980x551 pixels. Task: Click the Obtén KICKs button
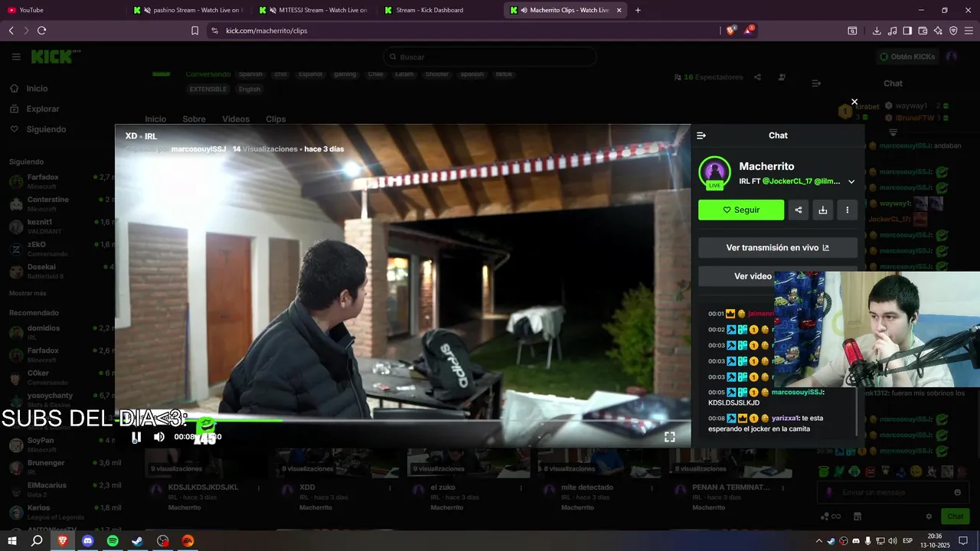[x=907, y=57]
